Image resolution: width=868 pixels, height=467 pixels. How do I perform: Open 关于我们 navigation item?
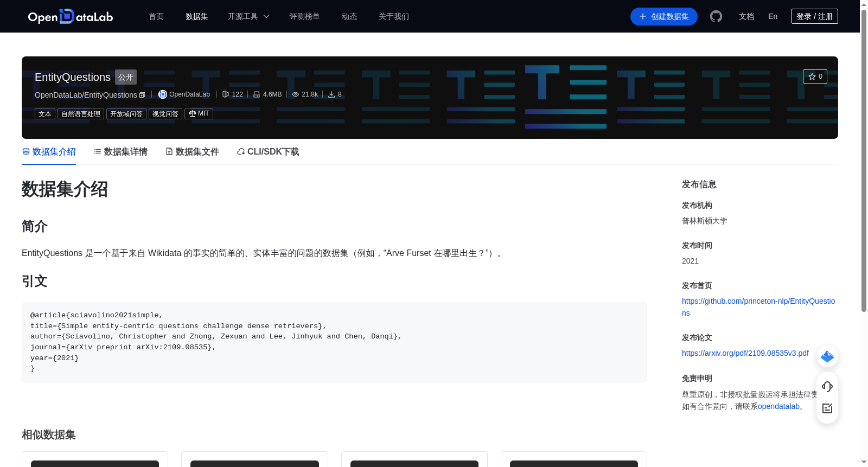pyautogui.click(x=394, y=16)
